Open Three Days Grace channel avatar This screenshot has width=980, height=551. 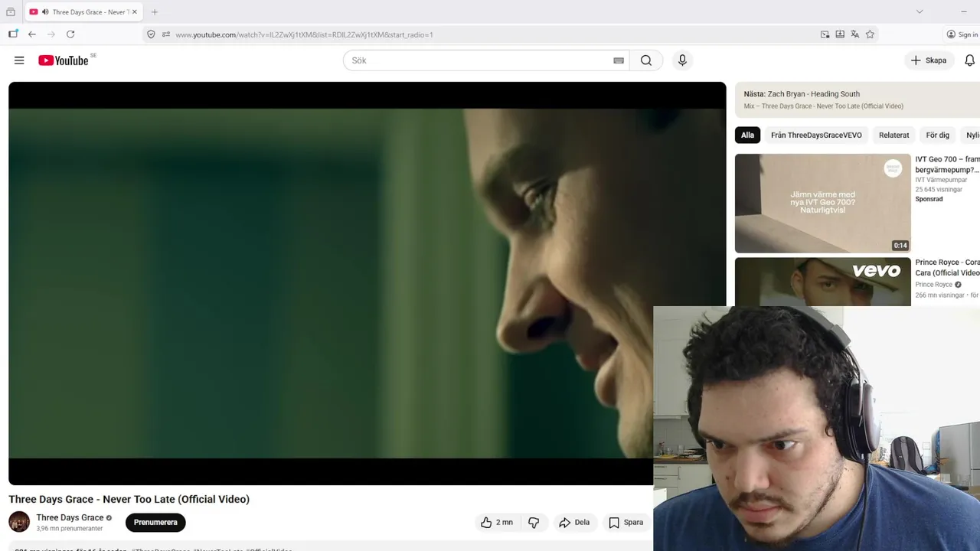pyautogui.click(x=19, y=522)
